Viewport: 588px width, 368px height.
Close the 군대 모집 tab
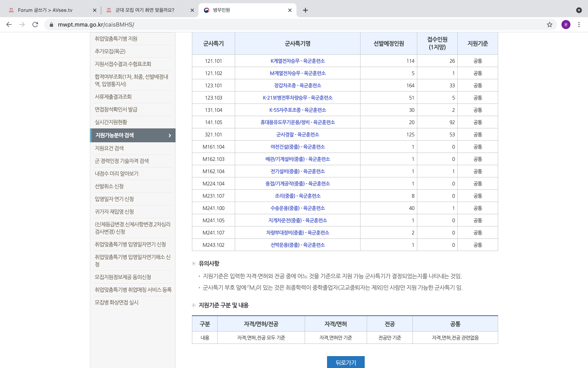pos(192,10)
